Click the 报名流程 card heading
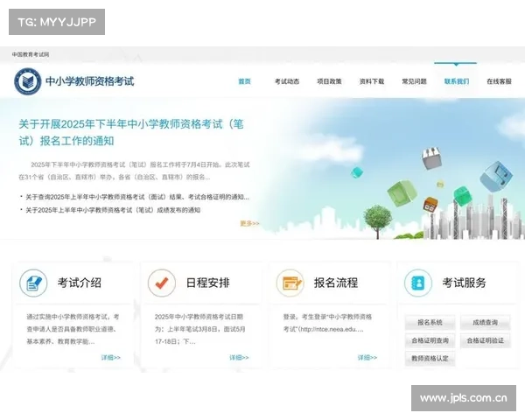The height and width of the screenshot is (420, 525). pyautogui.click(x=336, y=283)
